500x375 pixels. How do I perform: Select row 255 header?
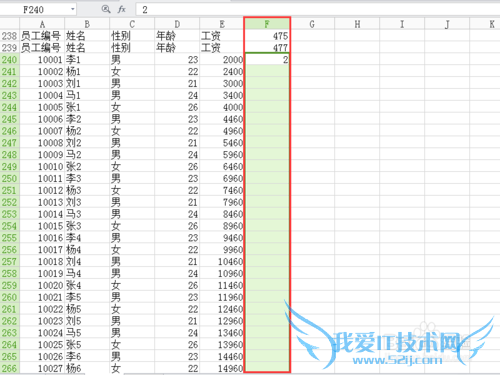10,238
